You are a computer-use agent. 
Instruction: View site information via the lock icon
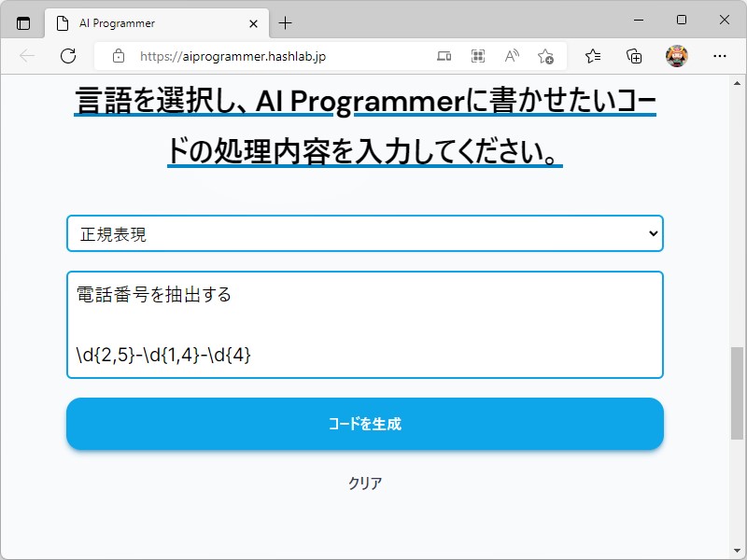(x=118, y=56)
